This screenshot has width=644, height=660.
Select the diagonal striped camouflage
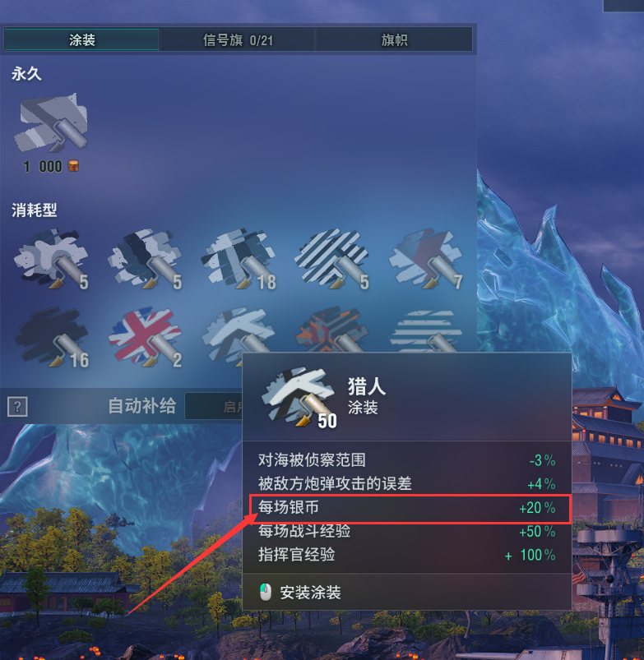click(x=331, y=259)
